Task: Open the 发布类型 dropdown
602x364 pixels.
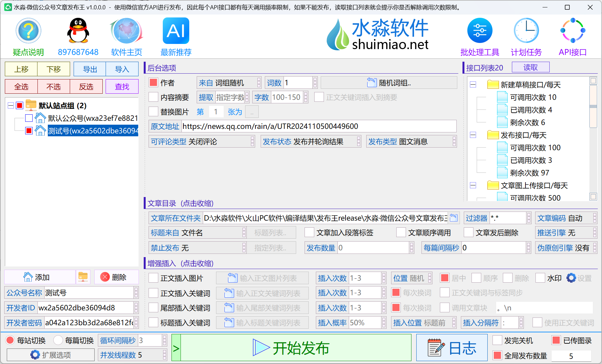Action: 411,141
